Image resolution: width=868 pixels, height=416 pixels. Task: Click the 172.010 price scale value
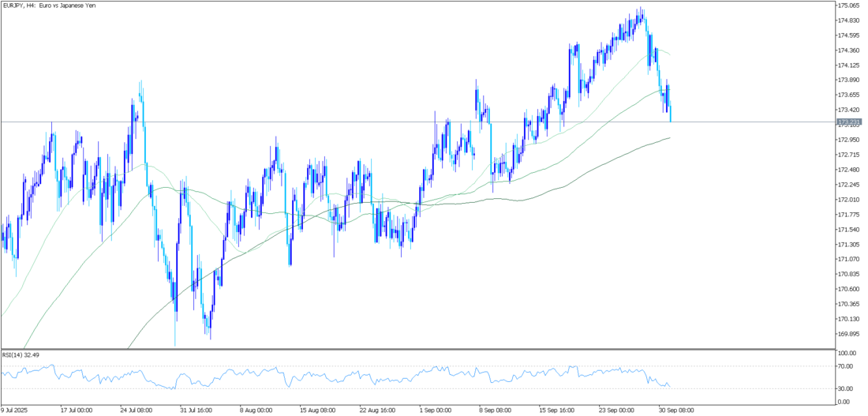tap(849, 200)
